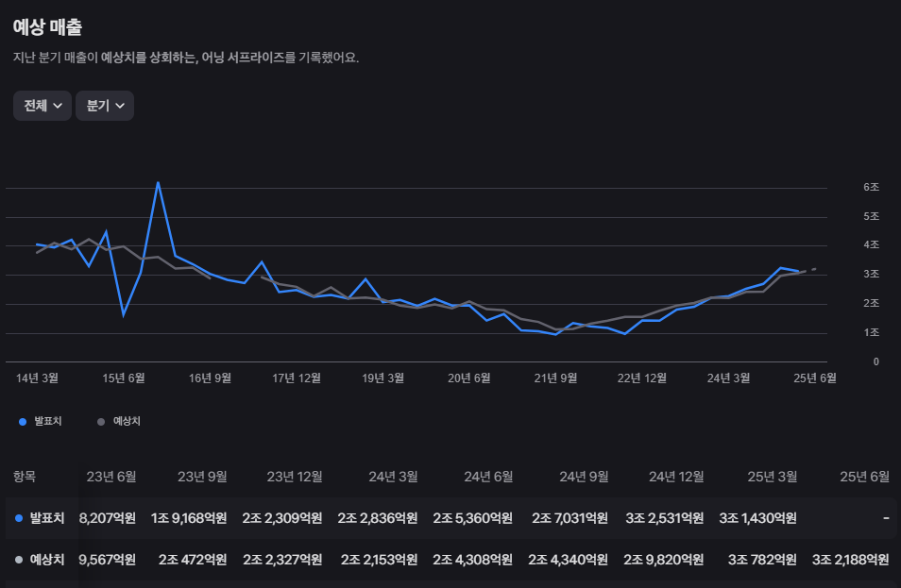
Task: Click the 23년 9월 column header
Action: tap(202, 477)
